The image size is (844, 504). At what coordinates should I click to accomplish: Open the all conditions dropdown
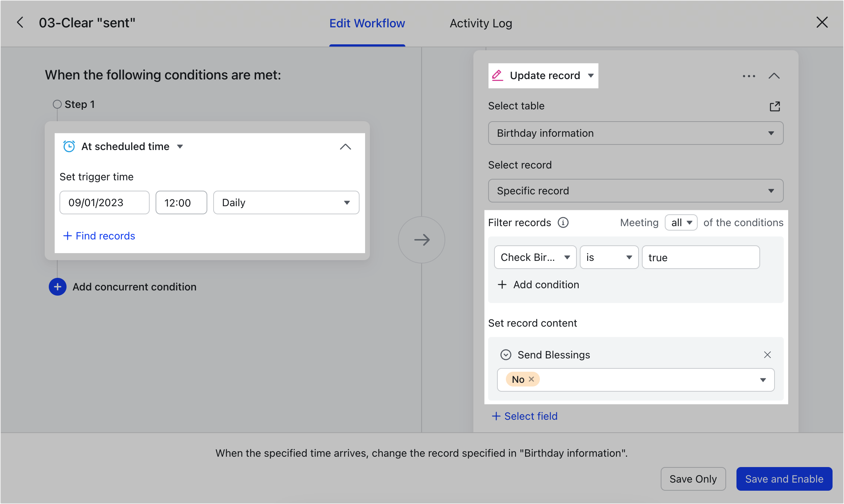coord(681,222)
